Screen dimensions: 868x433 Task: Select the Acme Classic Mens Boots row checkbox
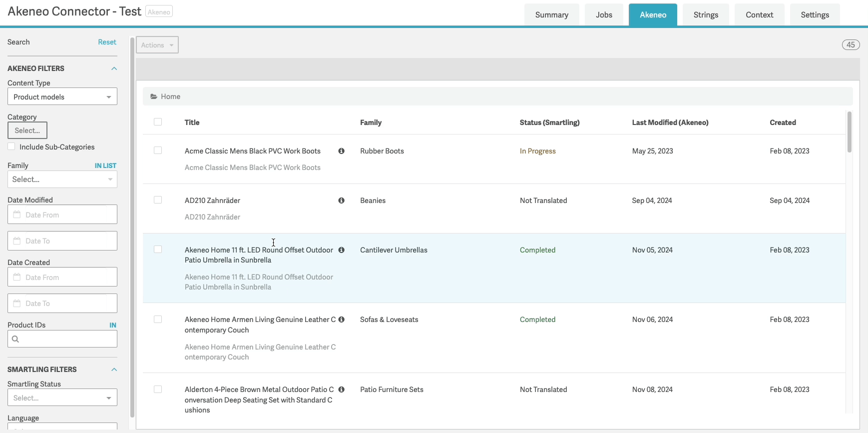click(x=158, y=150)
